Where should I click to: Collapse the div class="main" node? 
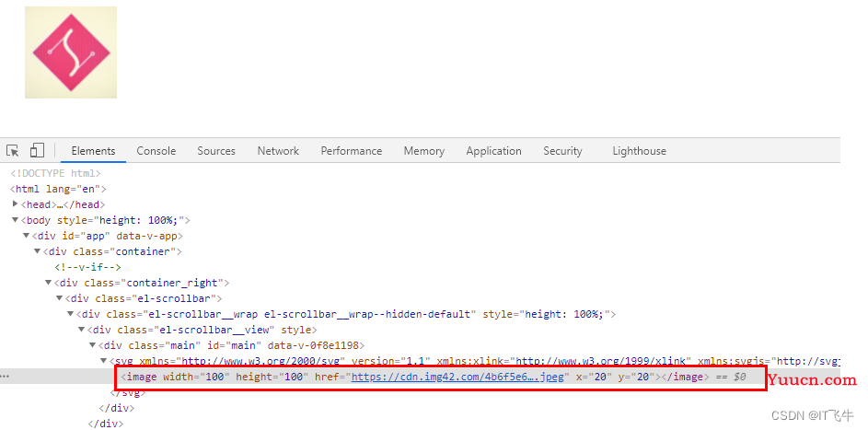[x=93, y=345]
